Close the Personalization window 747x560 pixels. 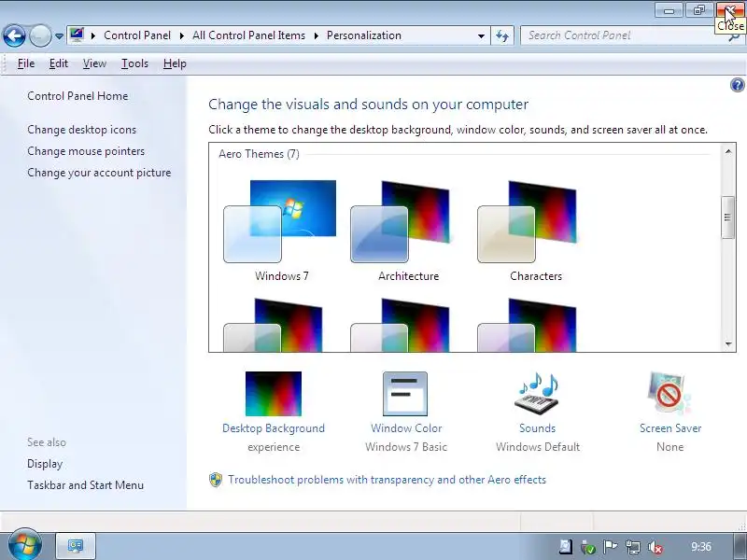pos(730,10)
